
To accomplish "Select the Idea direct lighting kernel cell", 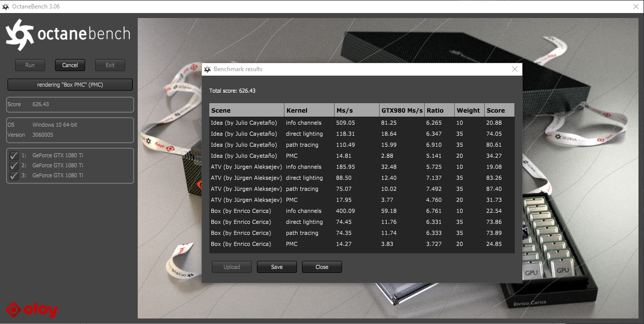I will (x=304, y=134).
